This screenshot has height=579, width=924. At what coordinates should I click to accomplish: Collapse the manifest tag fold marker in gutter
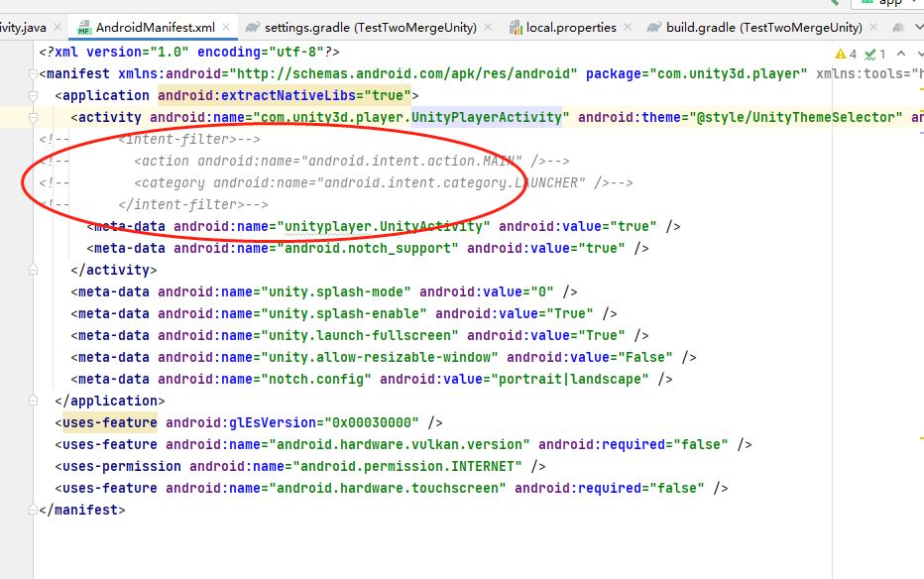click(x=34, y=73)
